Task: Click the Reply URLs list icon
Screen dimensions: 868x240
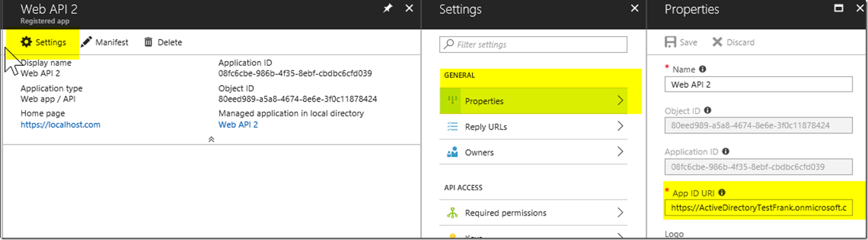Action: tap(451, 127)
